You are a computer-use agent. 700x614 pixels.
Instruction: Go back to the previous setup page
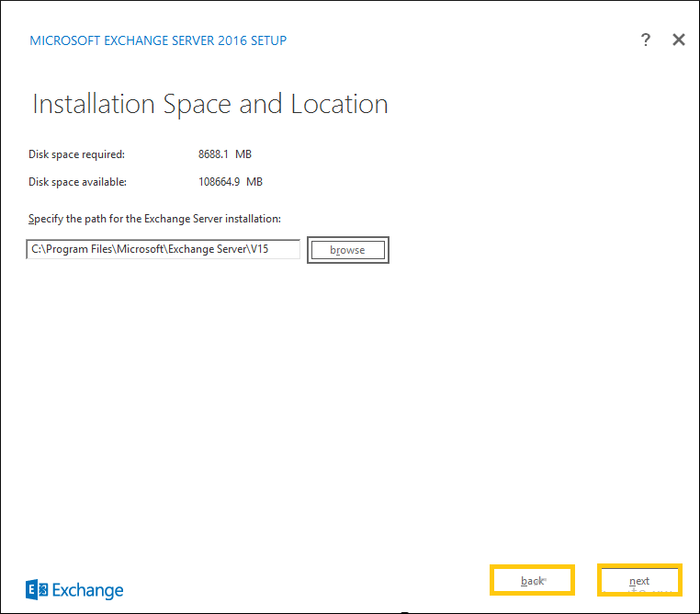click(532, 580)
